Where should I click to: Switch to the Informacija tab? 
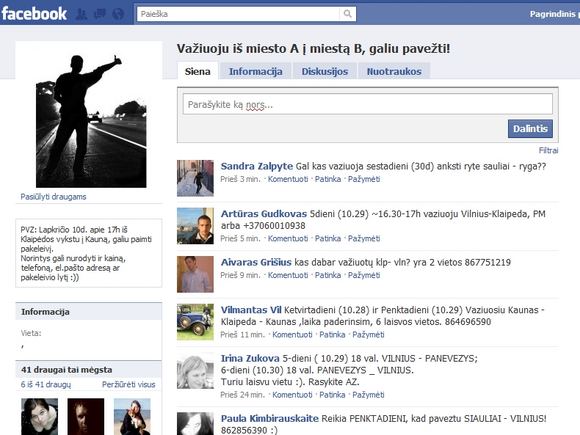(x=256, y=71)
